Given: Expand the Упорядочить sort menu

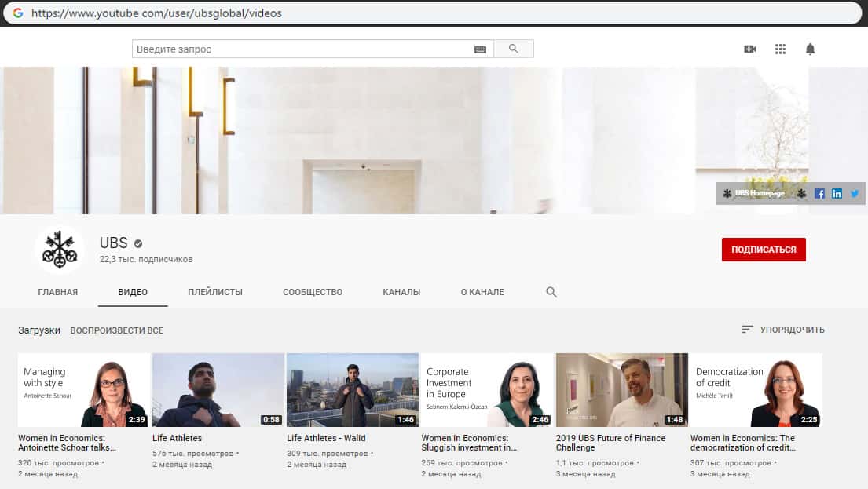Looking at the screenshot, I should click(783, 330).
